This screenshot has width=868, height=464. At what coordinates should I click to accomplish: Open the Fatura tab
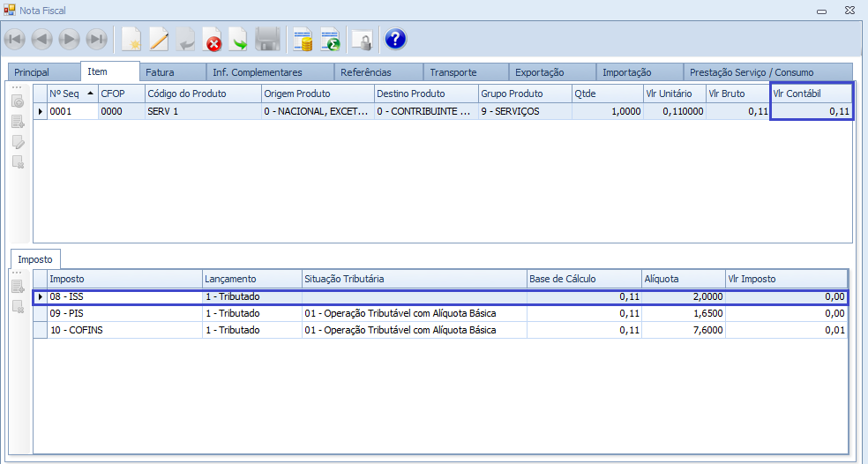click(160, 72)
